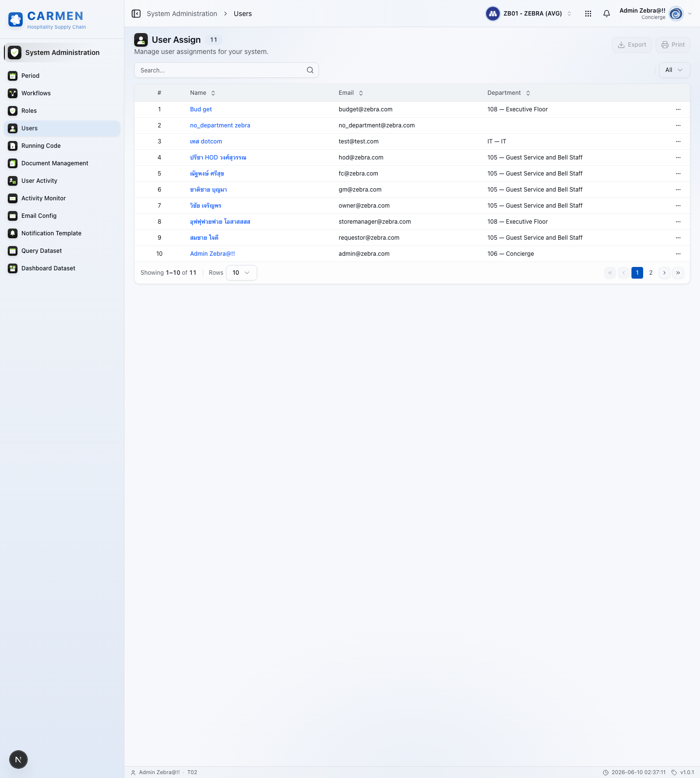Viewport: 700px width, 778px height.
Task: Click the System Administration shield icon
Action: (x=15, y=53)
